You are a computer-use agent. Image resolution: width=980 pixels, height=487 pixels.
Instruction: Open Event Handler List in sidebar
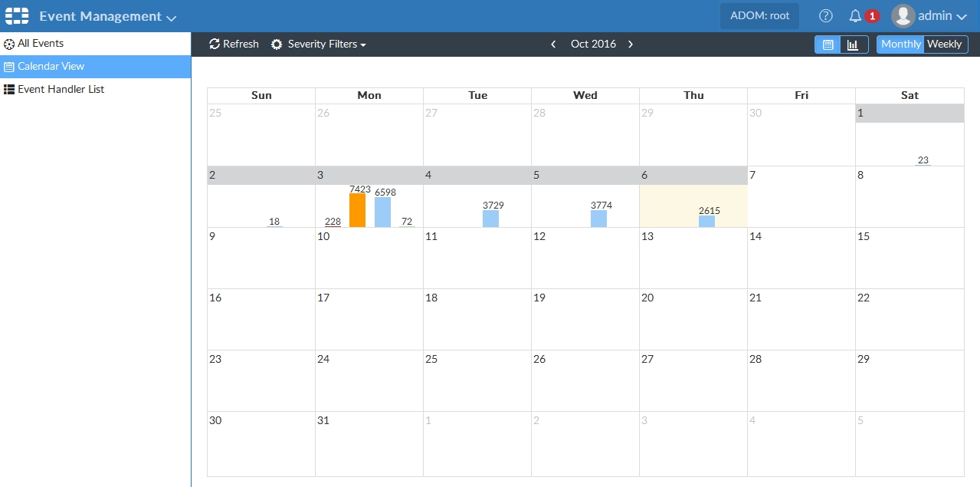(x=95, y=90)
